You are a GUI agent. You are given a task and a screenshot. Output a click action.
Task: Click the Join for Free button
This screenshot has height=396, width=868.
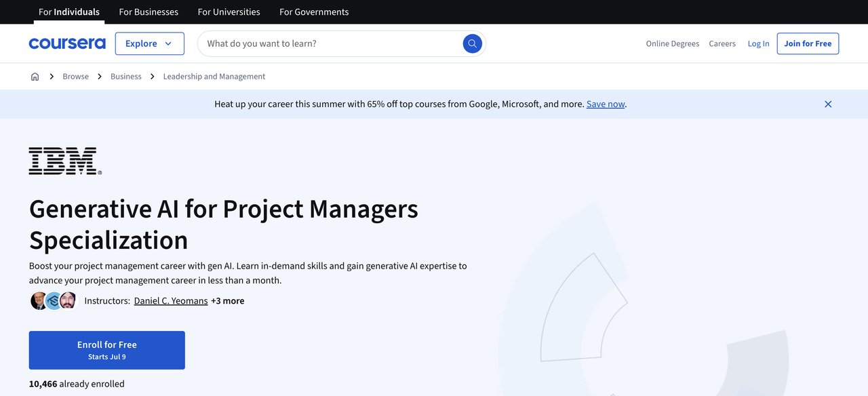(808, 43)
